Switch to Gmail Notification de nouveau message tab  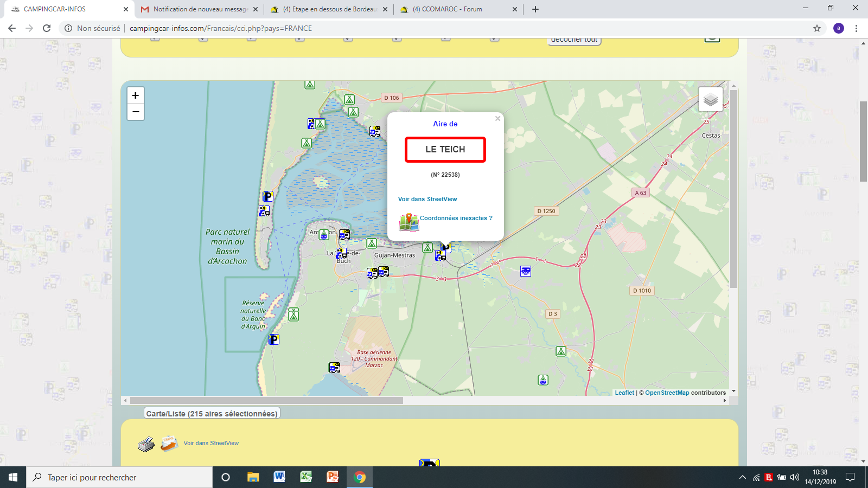(x=199, y=9)
